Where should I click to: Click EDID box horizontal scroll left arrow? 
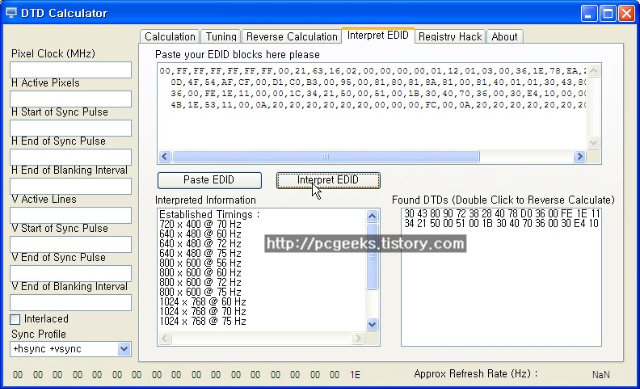tap(165, 156)
